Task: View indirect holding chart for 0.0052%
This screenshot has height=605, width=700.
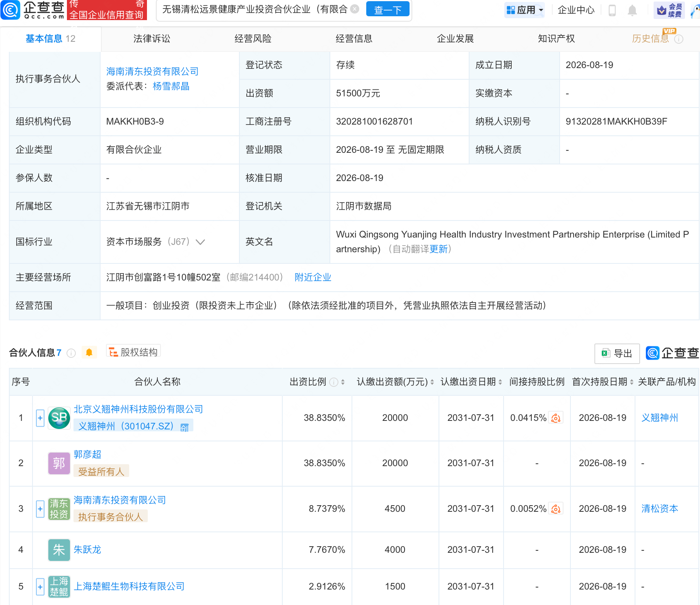Action: click(x=556, y=509)
